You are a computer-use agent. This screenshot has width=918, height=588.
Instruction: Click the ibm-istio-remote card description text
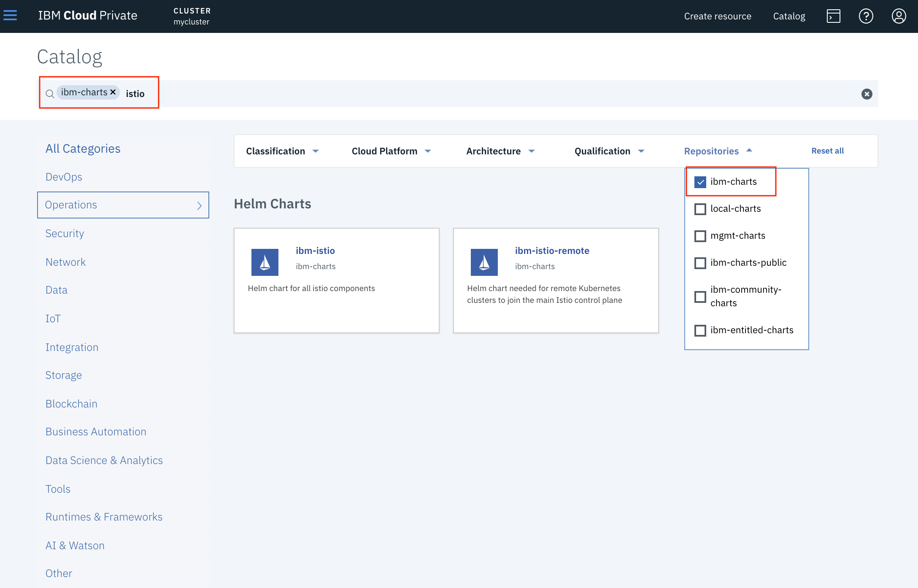click(545, 294)
